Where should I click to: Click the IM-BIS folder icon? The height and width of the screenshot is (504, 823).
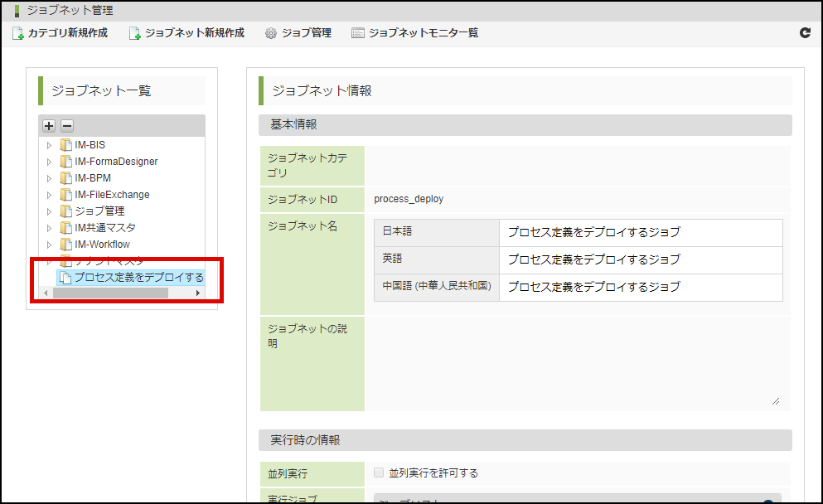66,145
